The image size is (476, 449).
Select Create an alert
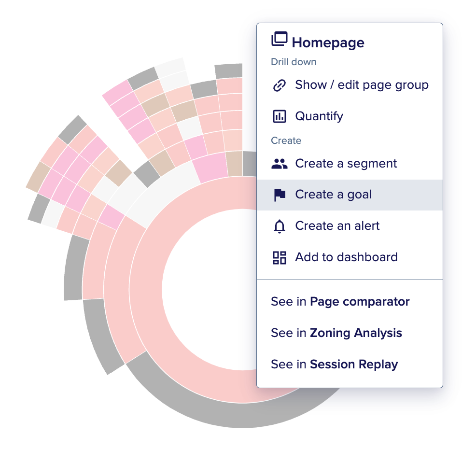point(337,225)
